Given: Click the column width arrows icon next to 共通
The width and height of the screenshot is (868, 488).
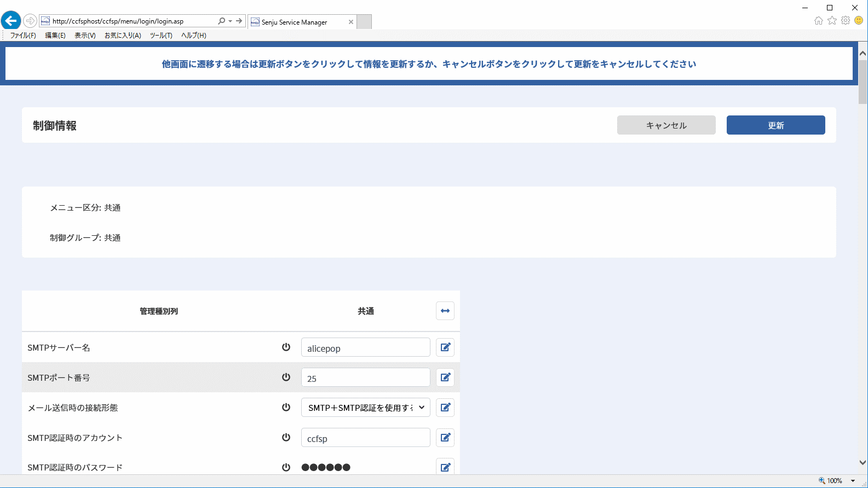Looking at the screenshot, I should click(x=445, y=311).
